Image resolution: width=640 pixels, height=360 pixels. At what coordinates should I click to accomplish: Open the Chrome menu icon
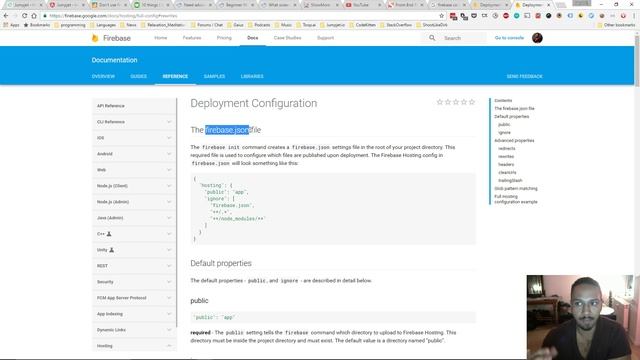[634, 16]
